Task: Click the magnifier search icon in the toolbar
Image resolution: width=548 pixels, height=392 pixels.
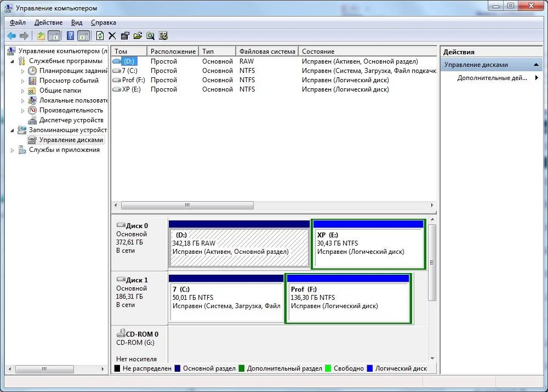Action: pos(150,36)
